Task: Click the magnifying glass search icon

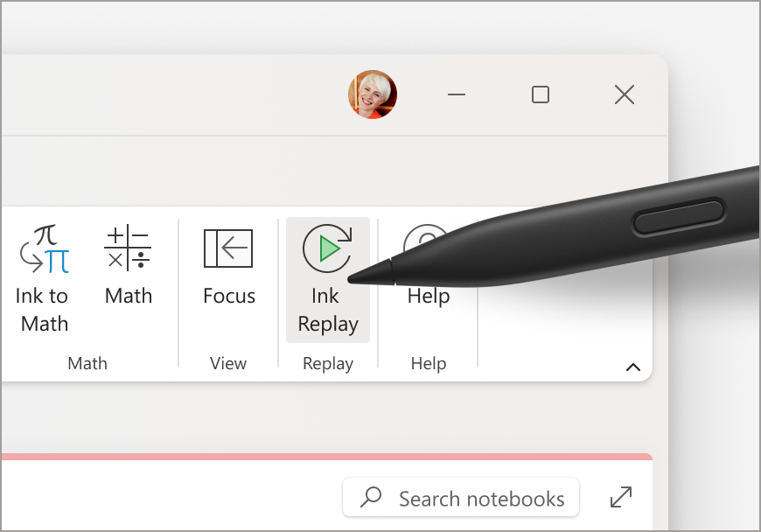Action: tap(372, 498)
